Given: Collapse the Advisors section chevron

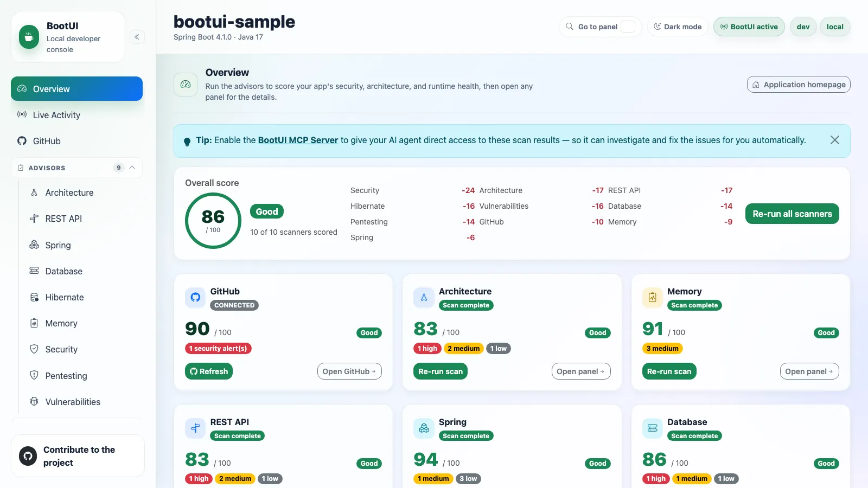Looking at the screenshot, I should [132, 168].
